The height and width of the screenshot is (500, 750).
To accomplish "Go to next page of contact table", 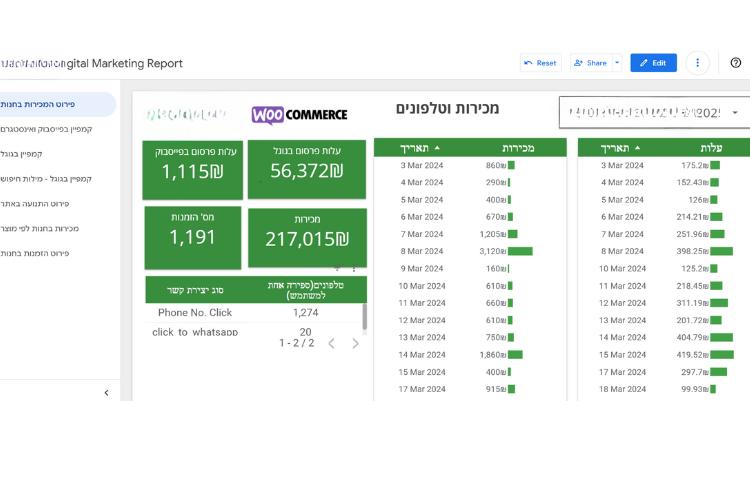I will point(355,344).
